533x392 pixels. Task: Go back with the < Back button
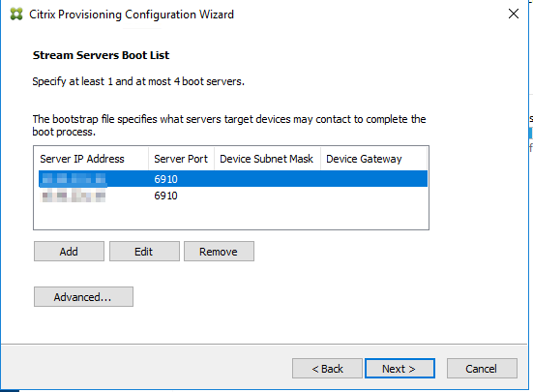(327, 369)
